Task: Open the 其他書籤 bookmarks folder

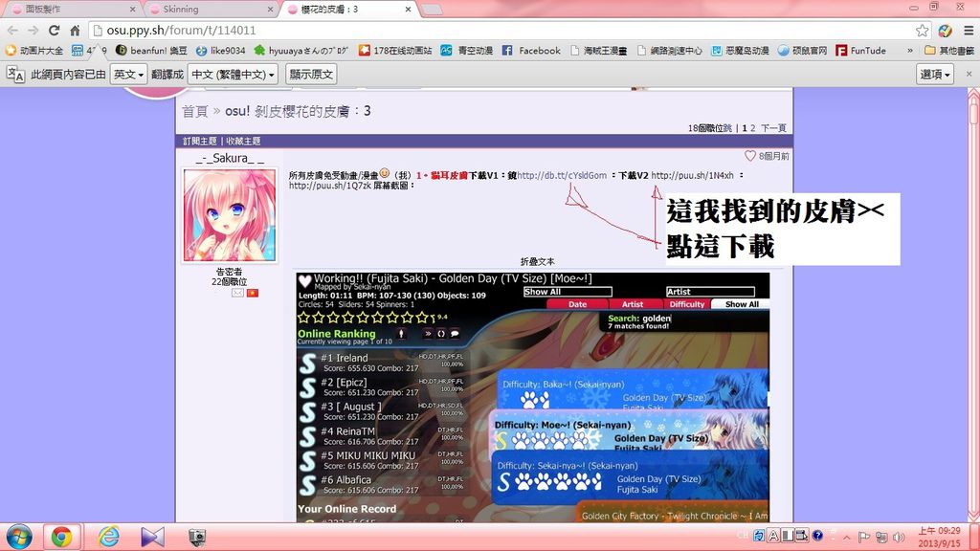Action: 948,51
